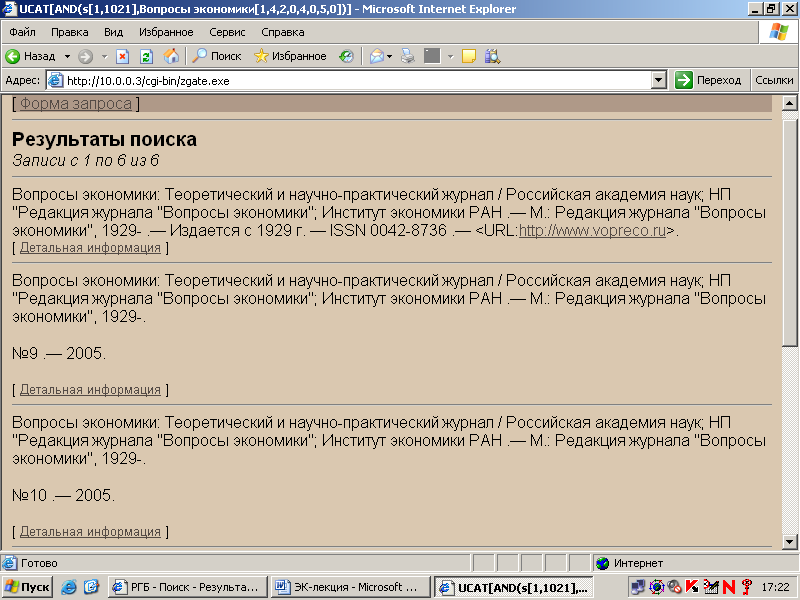Print the page with printer icon
This screenshot has width=800, height=600.
pos(408,56)
